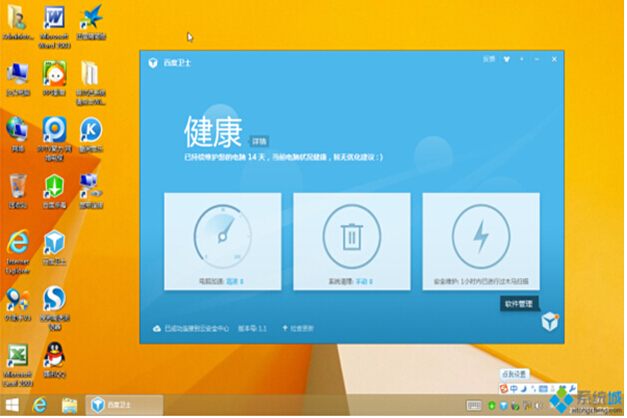The width and height of the screenshot is (627, 418).
Task: Click the 软件管理 software management label
Action: tap(519, 303)
